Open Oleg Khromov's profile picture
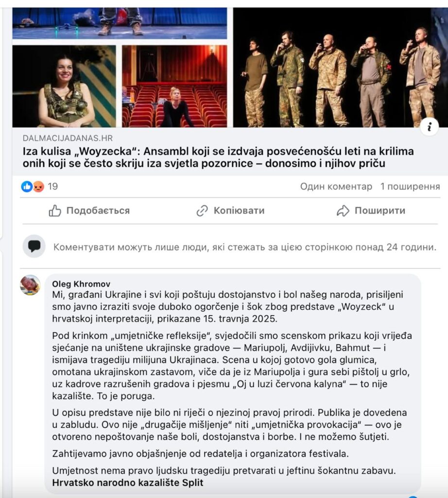Image resolution: width=448 pixels, height=498 pixels. click(x=31, y=285)
